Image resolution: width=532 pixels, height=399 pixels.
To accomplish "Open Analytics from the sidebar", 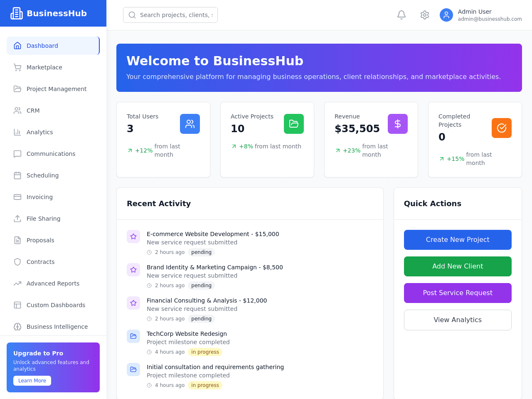I will [x=53, y=132].
